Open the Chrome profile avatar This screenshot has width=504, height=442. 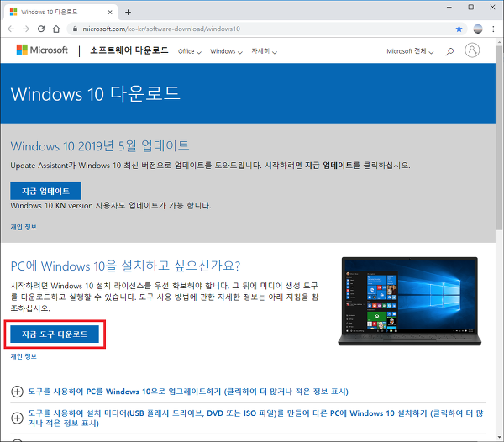pyautogui.click(x=478, y=29)
